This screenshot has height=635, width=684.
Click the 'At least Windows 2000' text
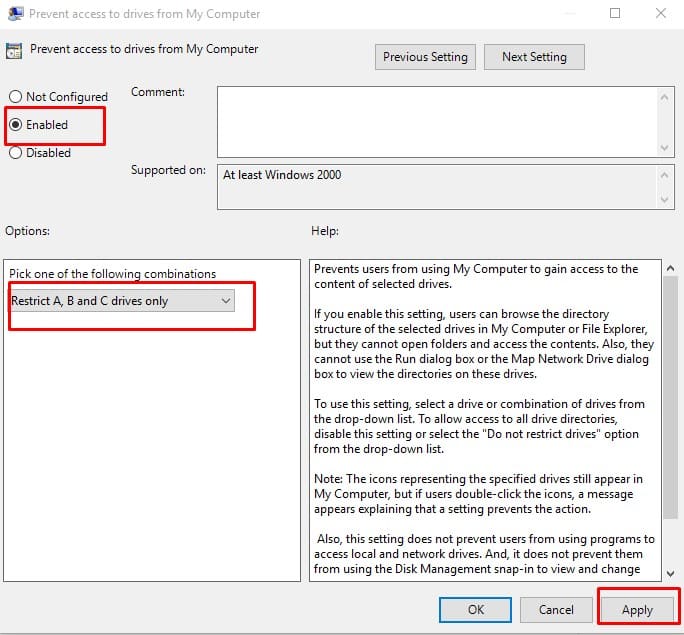pyautogui.click(x=282, y=175)
